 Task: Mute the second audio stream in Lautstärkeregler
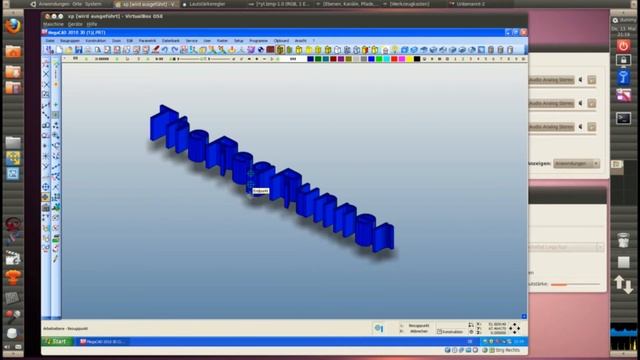580,103
